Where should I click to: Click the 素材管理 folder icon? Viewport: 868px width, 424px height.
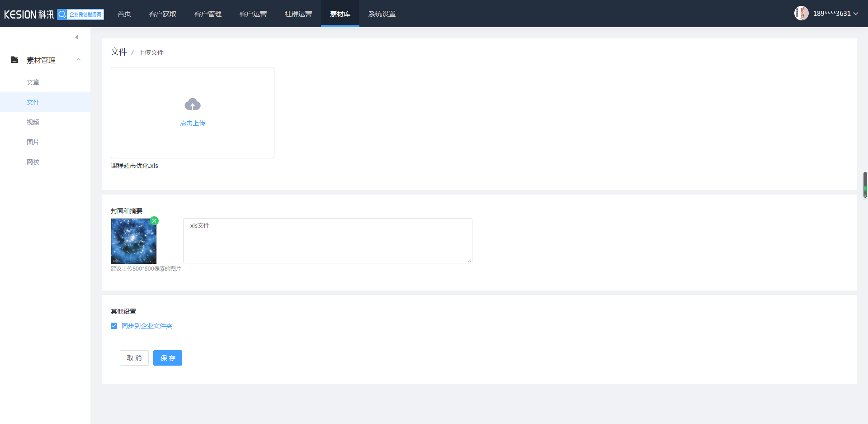point(14,60)
